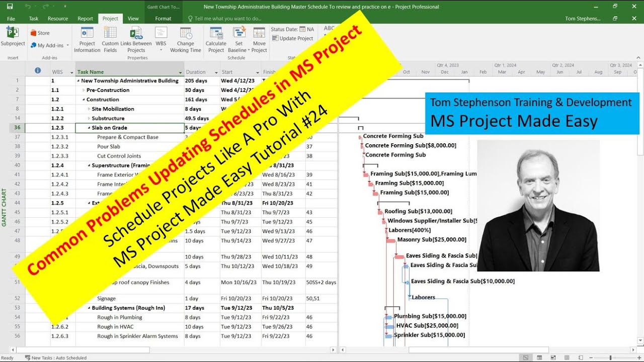Run Calculate Project
644x362 pixels.
216,39
